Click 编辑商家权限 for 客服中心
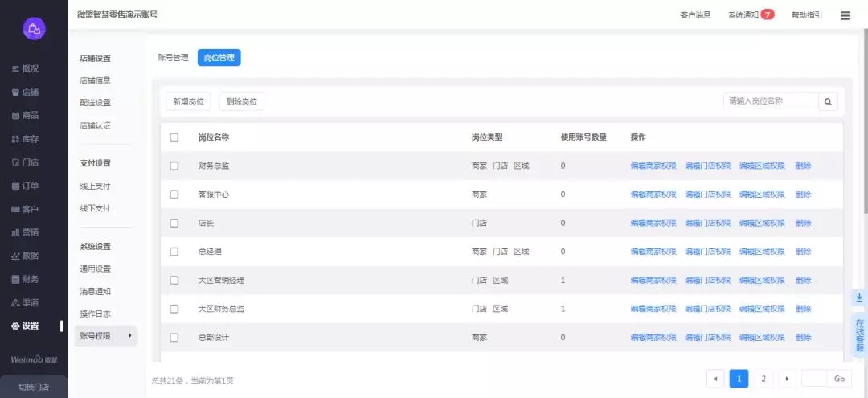 (653, 195)
